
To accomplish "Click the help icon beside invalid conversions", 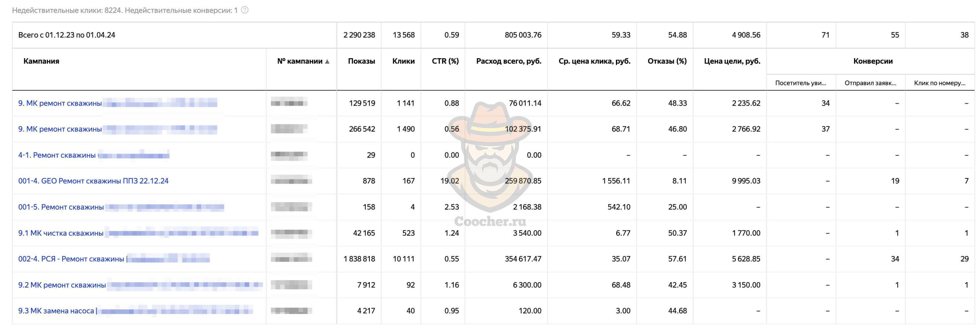I will (x=245, y=10).
